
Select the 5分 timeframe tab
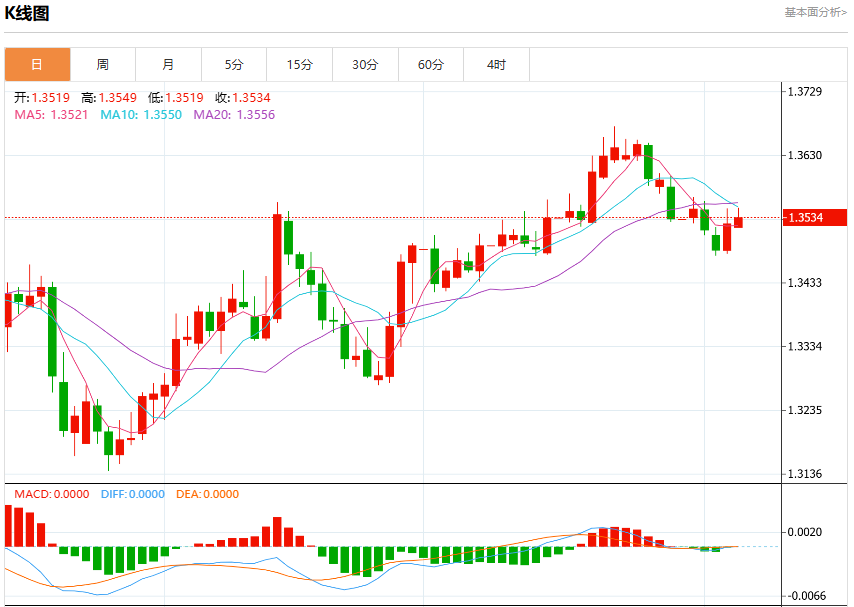click(x=234, y=64)
